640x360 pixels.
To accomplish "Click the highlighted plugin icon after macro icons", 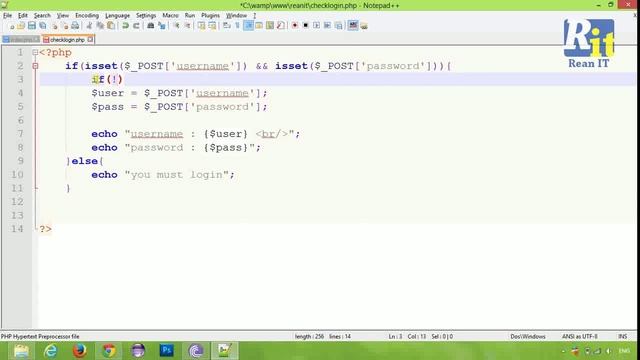I will tap(353, 26).
